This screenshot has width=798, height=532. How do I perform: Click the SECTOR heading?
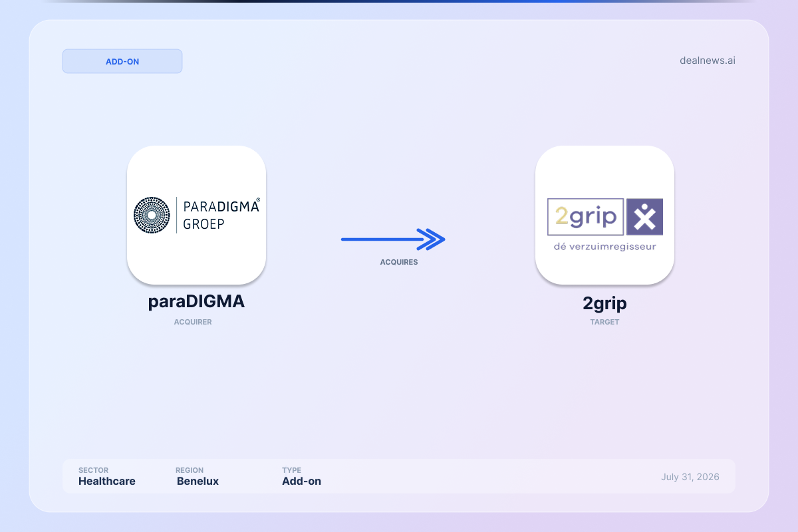pyautogui.click(x=93, y=470)
